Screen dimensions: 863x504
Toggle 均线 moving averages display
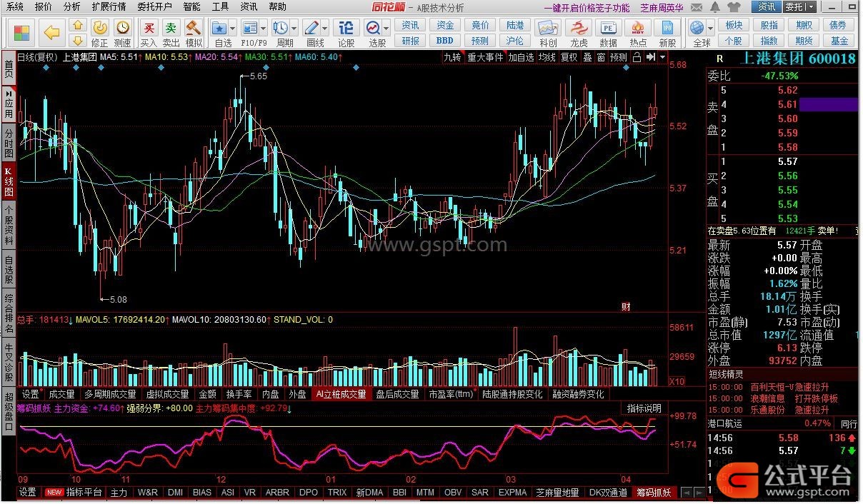[547, 57]
